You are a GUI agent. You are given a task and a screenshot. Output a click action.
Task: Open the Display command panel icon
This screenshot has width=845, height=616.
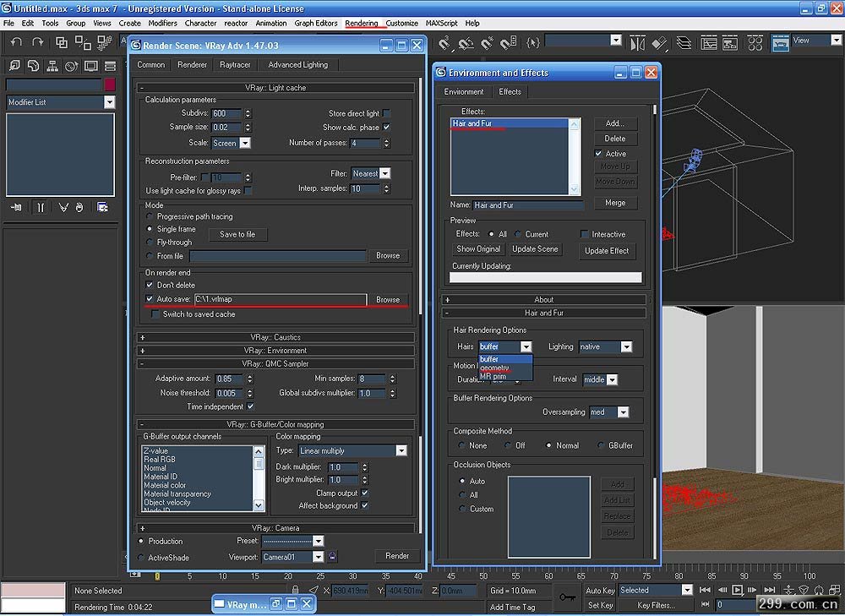(91, 66)
